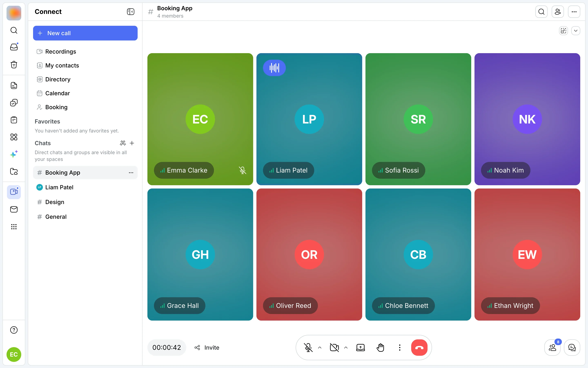The image size is (588, 368).
Task: Start a New call
Action: click(x=85, y=33)
